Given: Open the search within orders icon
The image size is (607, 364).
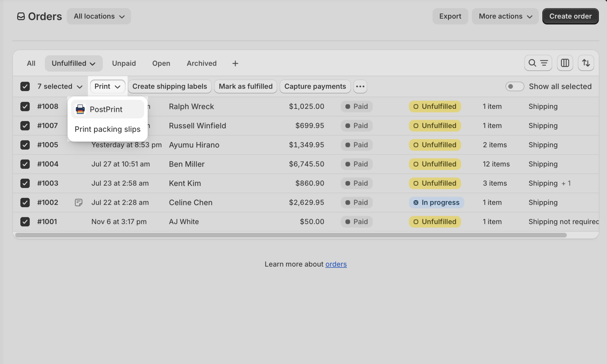Looking at the screenshot, I should [532, 63].
